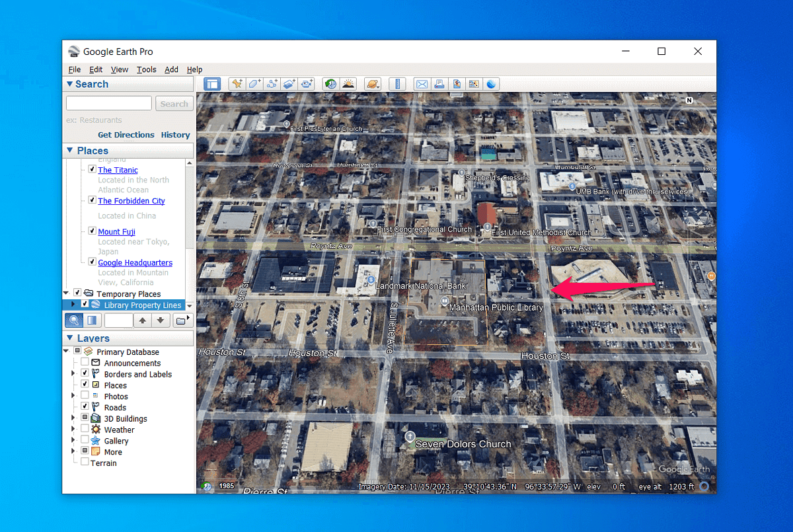Toggle the Terrain layer on

point(85,463)
